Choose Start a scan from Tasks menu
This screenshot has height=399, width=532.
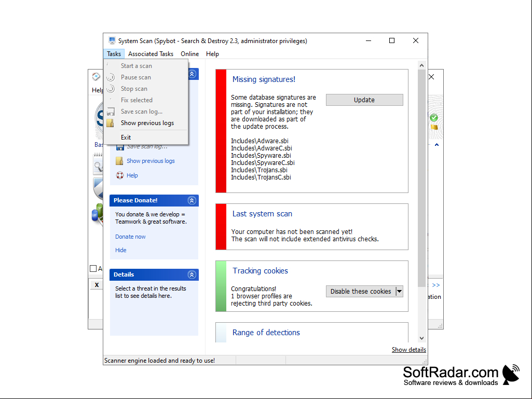coord(146,66)
